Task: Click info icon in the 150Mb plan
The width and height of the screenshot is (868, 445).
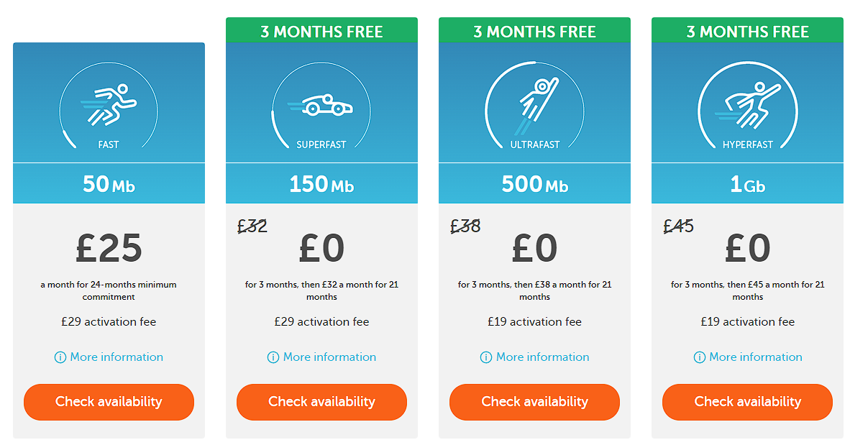Action: [273, 357]
